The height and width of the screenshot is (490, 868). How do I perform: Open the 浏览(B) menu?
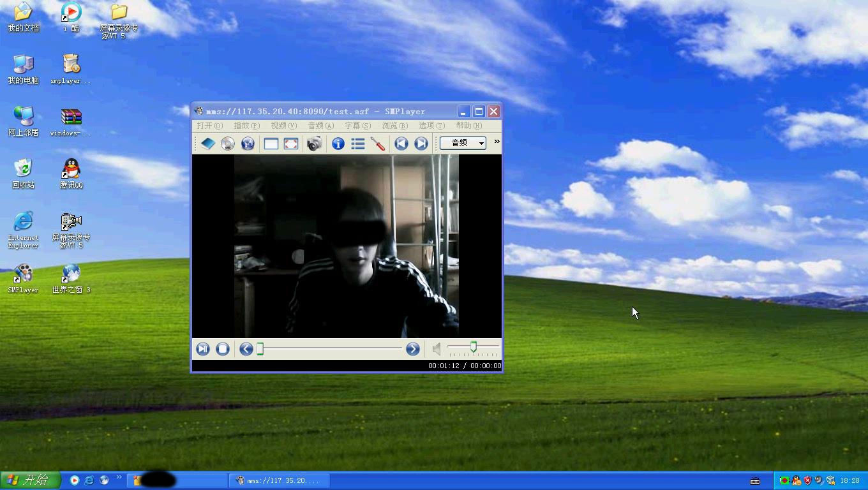coord(394,126)
